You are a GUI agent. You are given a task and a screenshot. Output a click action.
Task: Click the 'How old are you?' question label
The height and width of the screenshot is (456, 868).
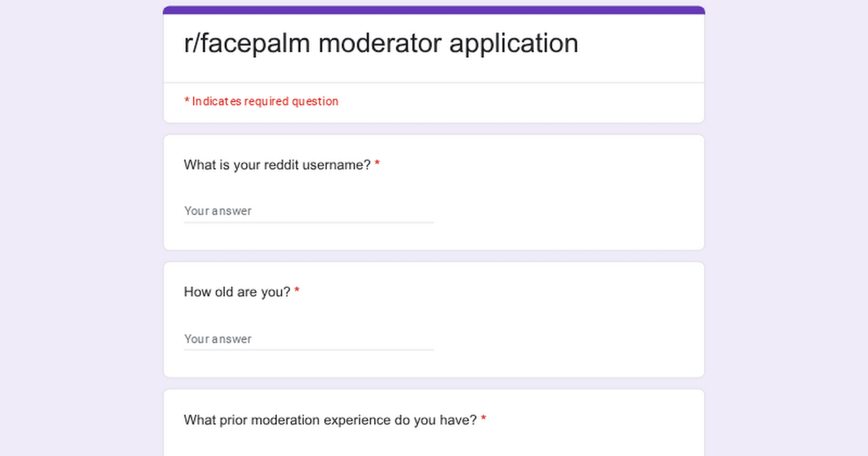click(x=237, y=292)
